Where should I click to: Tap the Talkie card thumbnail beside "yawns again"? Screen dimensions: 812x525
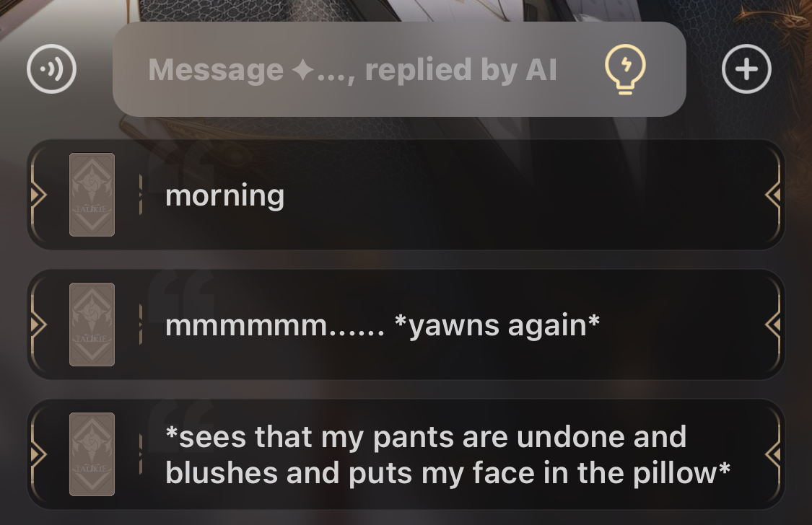(x=92, y=325)
